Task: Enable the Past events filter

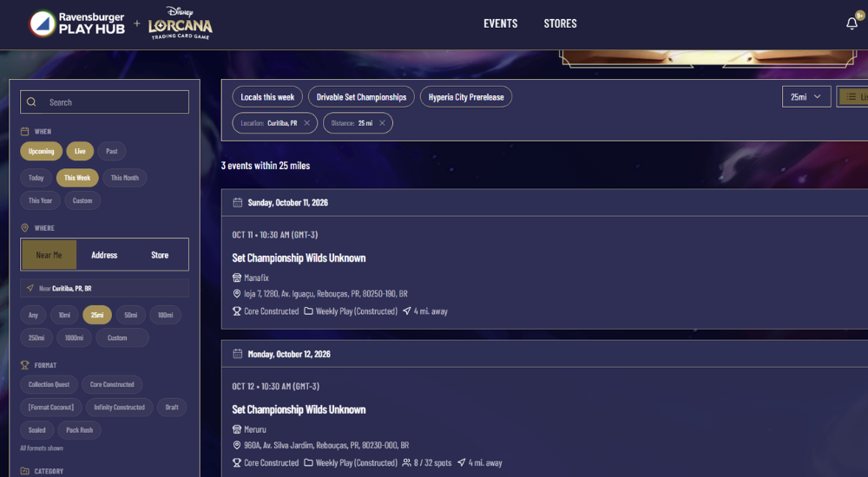Action: click(x=112, y=151)
